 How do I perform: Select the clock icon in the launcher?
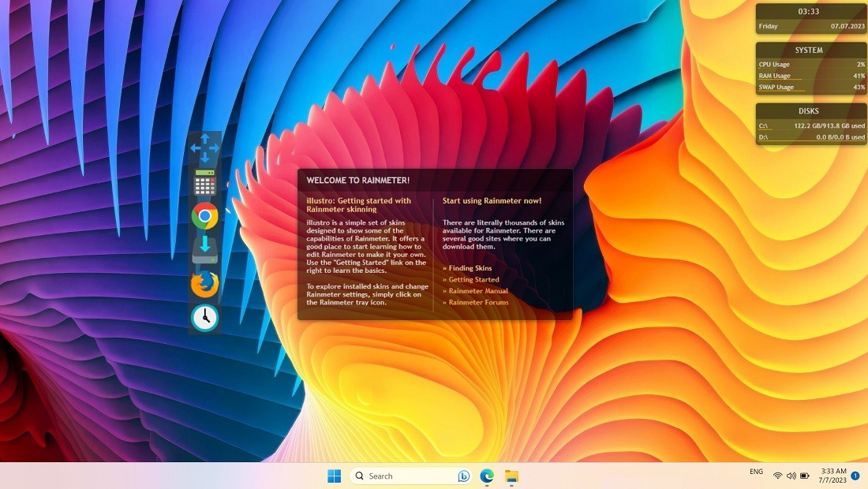pyautogui.click(x=204, y=315)
